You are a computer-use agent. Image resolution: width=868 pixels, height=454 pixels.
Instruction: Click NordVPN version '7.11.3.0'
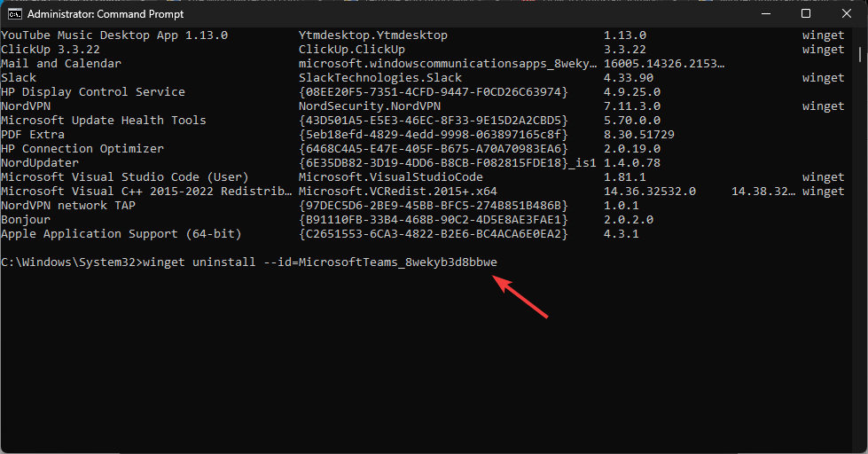click(x=631, y=106)
